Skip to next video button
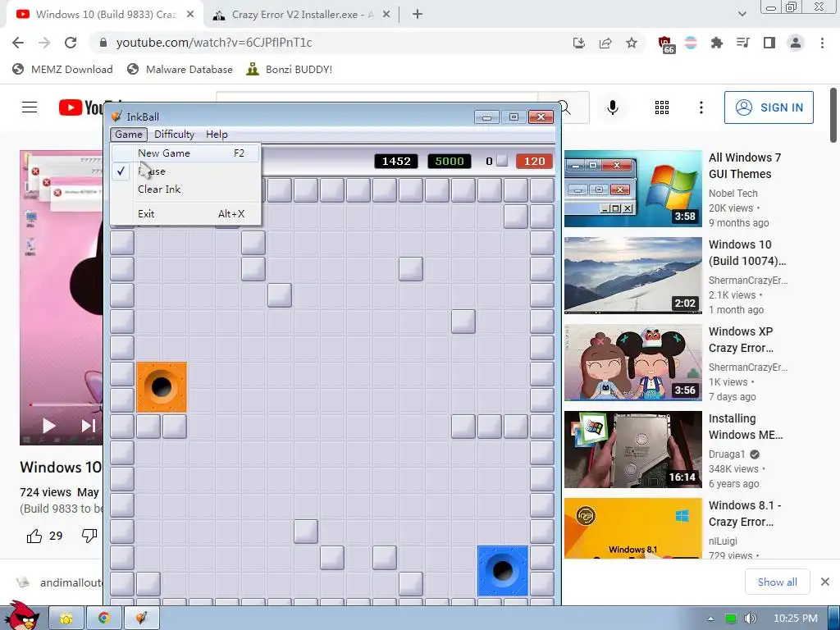840x630 pixels. pos(89,426)
